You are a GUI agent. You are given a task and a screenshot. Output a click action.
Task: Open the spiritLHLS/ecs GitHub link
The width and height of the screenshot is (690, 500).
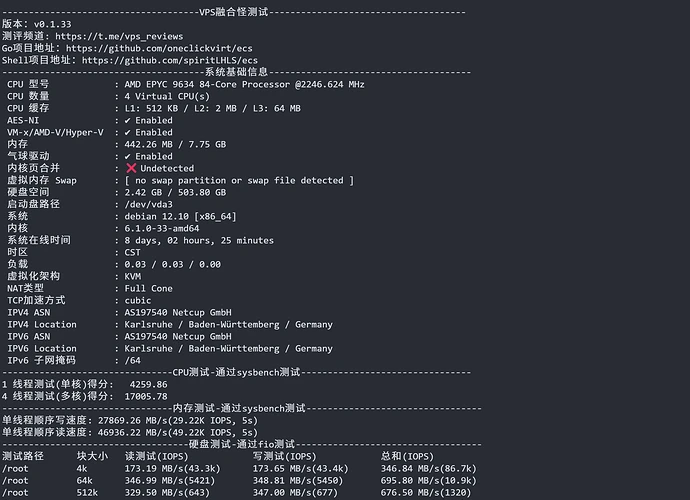coord(169,60)
